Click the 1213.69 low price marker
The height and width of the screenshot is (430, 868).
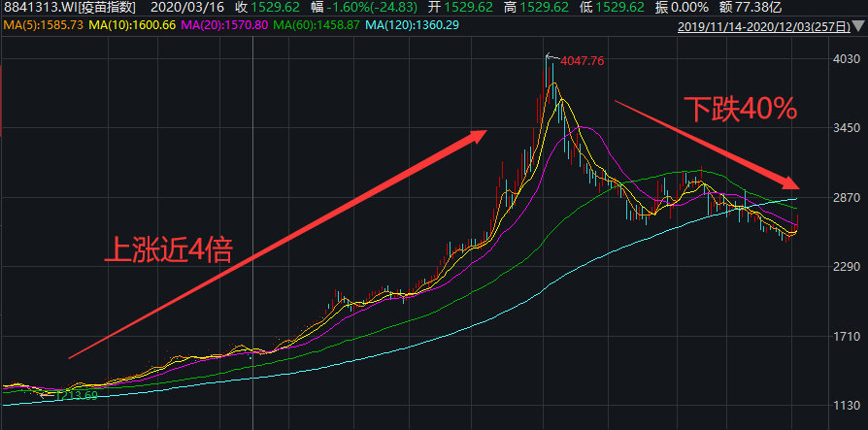[x=76, y=394]
